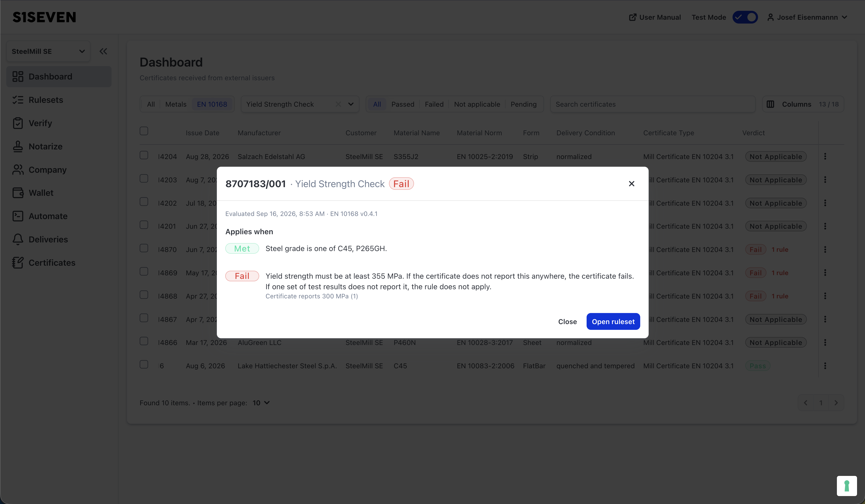Filter by Pending verdict
The image size is (865, 504).
coord(523,104)
